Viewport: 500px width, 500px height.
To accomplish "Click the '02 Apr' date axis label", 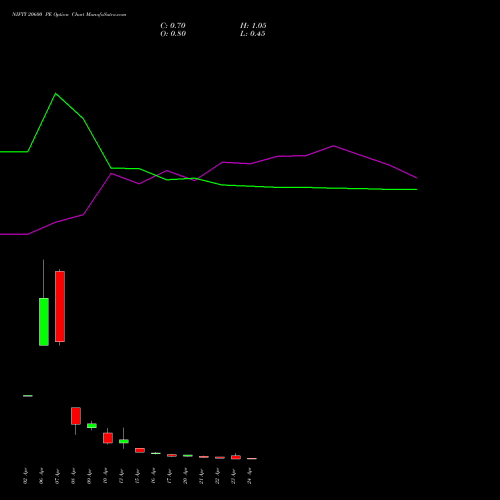I will [25, 476].
